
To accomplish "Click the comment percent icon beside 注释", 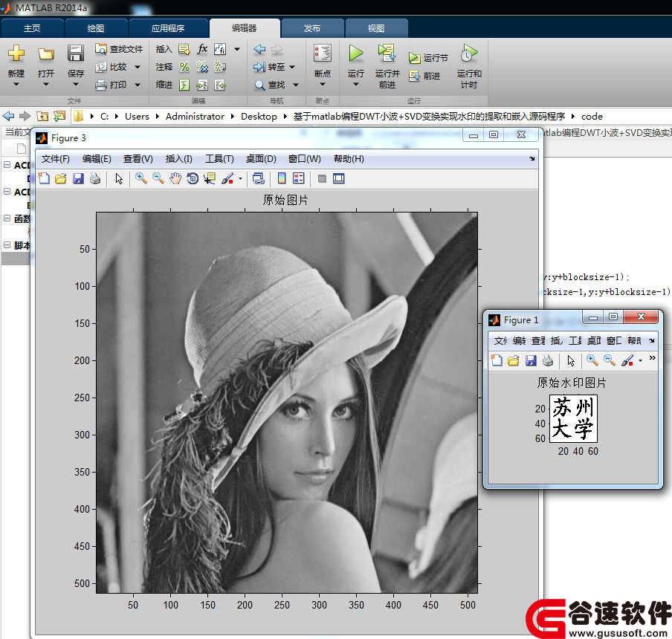I will click(x=184, y=67).
